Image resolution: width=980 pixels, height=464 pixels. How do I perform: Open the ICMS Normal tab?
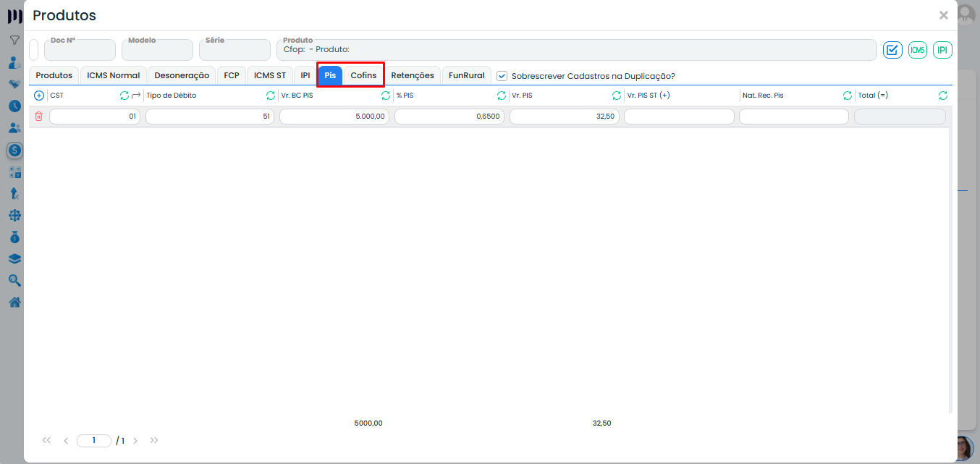113,75
